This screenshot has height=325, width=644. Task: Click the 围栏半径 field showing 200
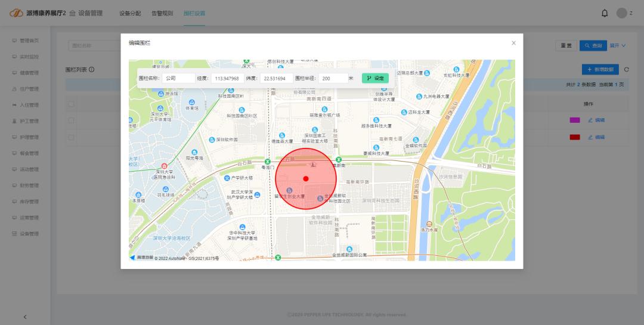click(x=333, y=78)
